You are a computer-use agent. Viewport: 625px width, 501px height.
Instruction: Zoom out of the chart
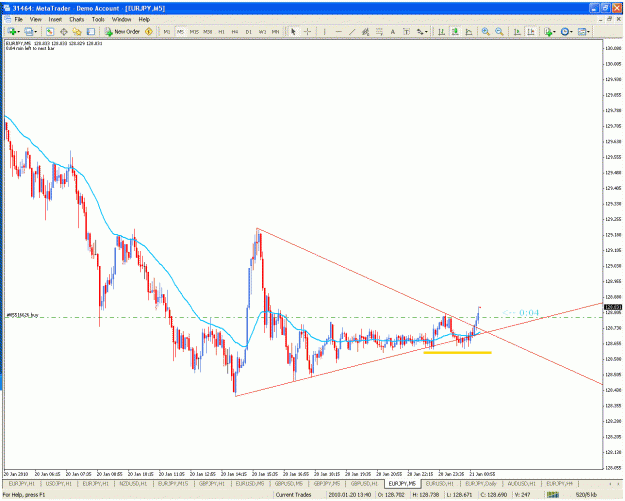[499, 31]
